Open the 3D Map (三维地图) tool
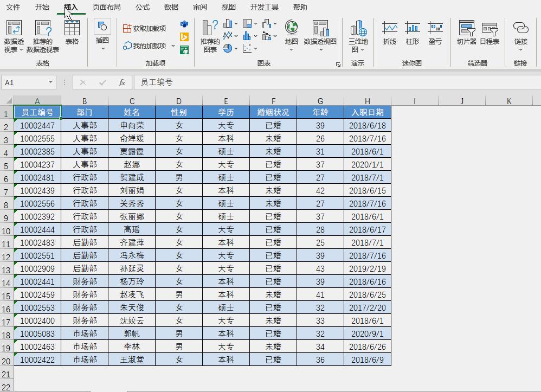The image size is (541, 392). 359,34
